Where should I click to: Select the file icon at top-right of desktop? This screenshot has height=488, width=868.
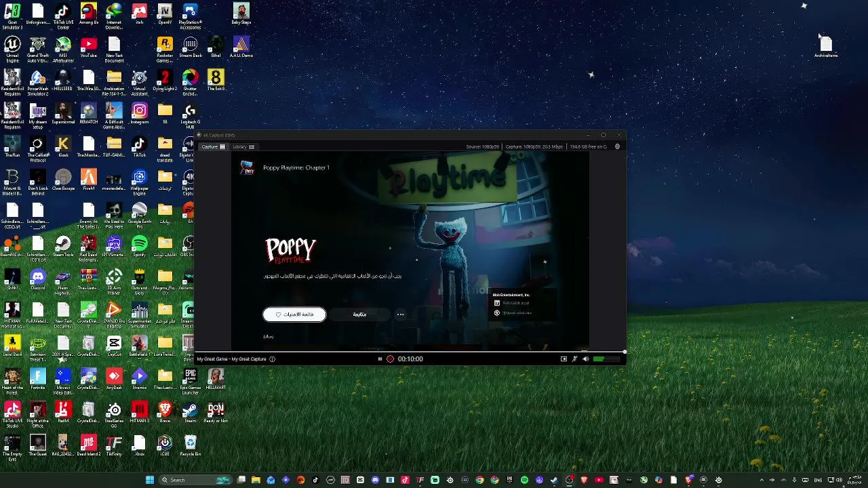[825, 47]
